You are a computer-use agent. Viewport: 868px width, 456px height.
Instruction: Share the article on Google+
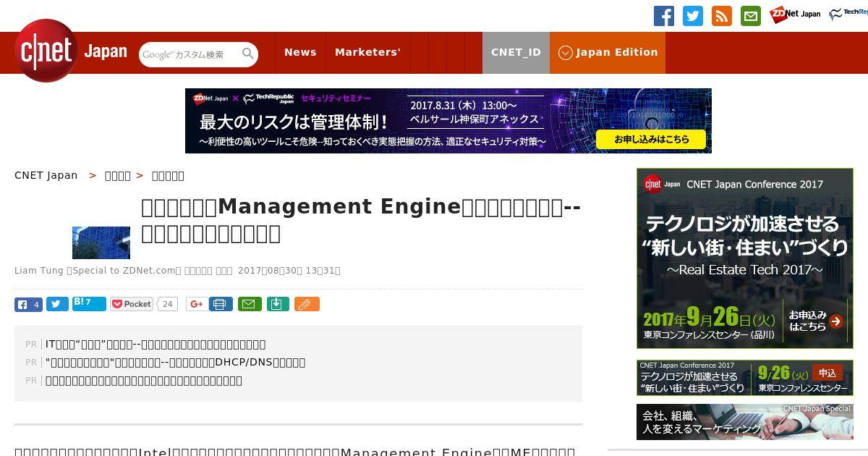point(195,304)
